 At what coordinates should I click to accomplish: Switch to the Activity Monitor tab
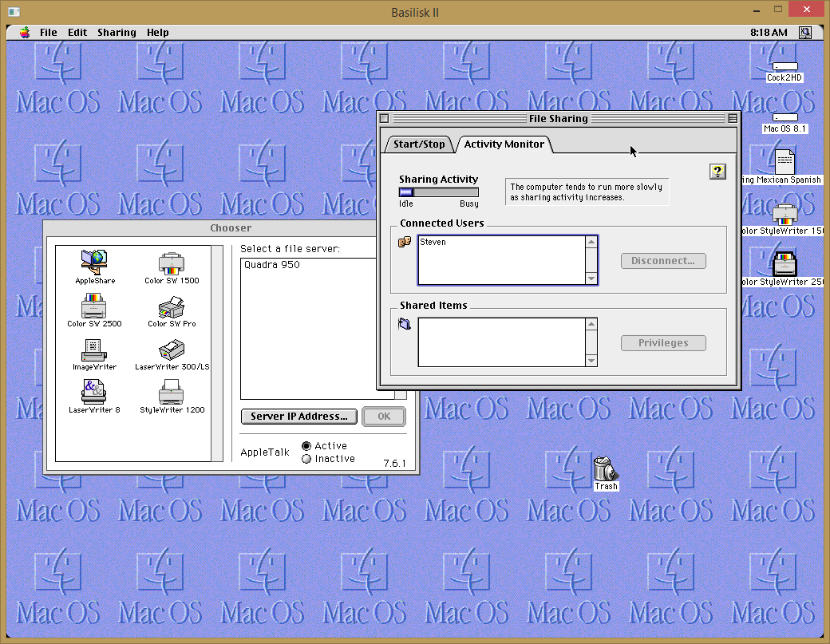(504, 144)
